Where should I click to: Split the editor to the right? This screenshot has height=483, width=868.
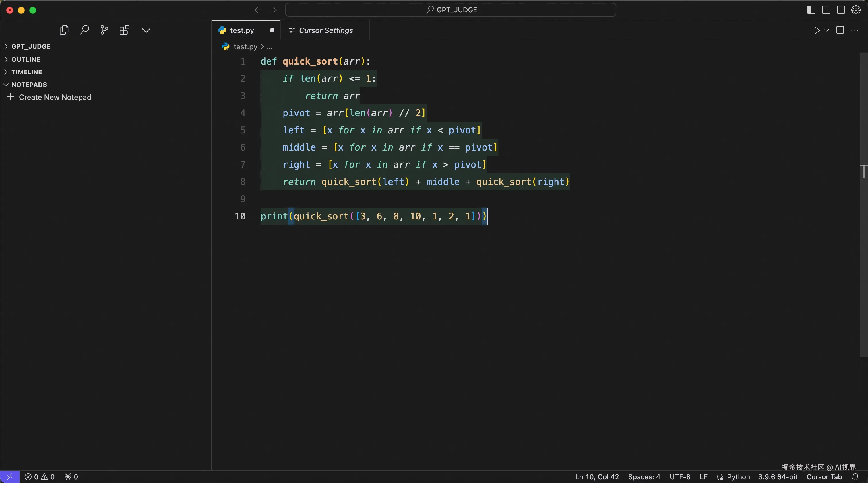(x=840, y=30)
